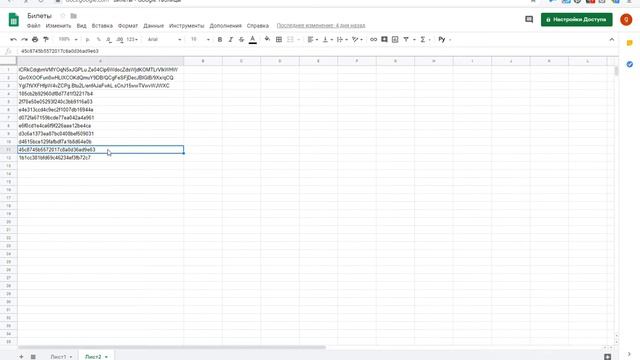Image resolution: width=640 pixels, height=360 pixels.
Task: Click the last edit history link
Action: point(321,26)
